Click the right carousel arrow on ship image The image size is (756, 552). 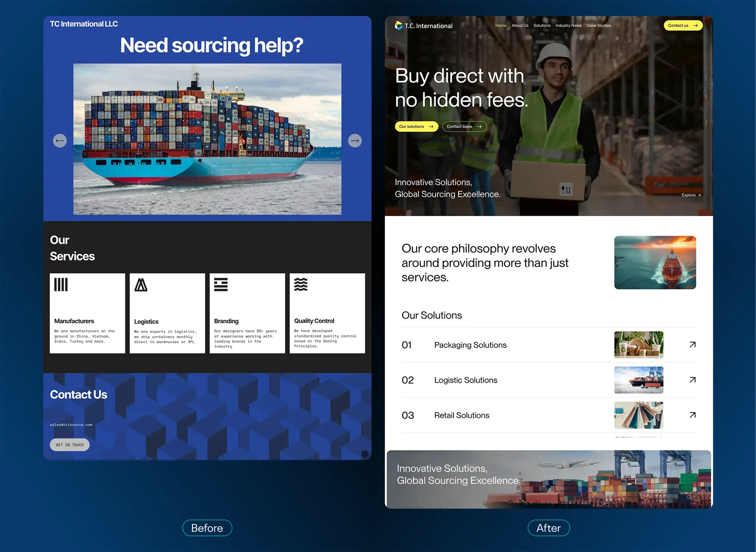pyautogui.click(x=355, y=141)
